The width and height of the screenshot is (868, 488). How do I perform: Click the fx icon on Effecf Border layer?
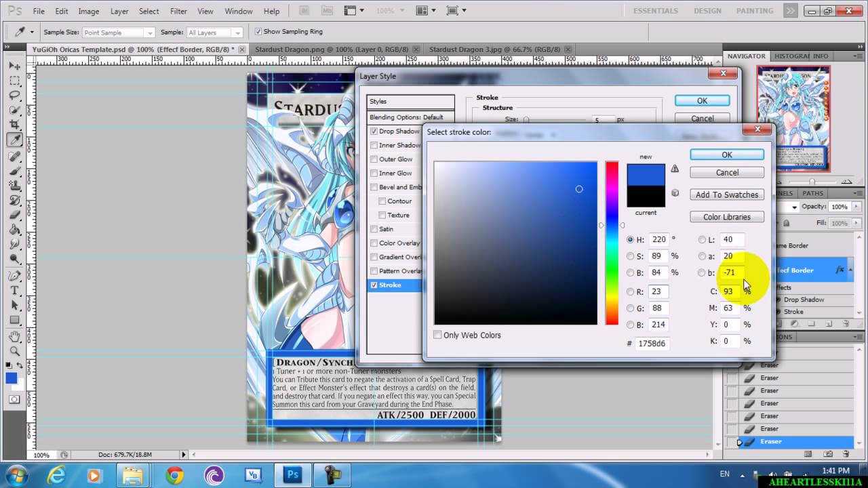pos(840,270)
